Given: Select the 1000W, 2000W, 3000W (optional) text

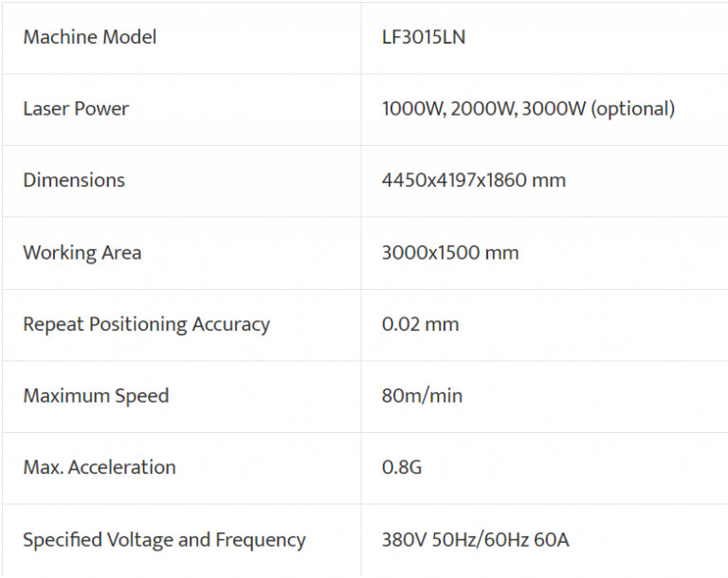Looking at the screenshot, I should click(528, 109).
